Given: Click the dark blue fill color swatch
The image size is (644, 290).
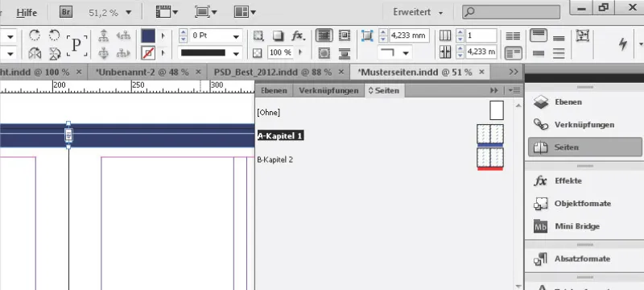Looking at the screenshot, I should 148,35.
